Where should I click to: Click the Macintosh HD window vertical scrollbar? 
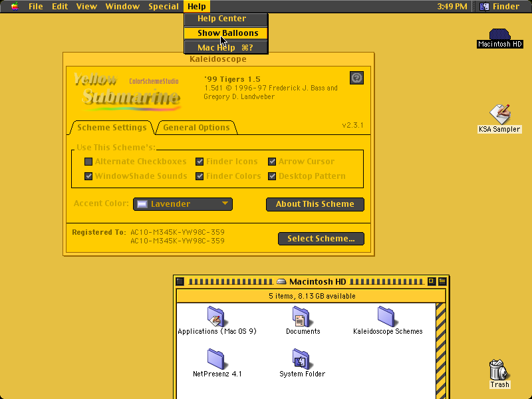[440, 351]
